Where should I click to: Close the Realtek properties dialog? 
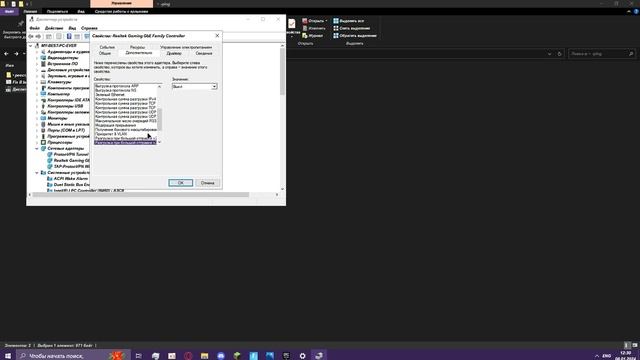point(217,36)
